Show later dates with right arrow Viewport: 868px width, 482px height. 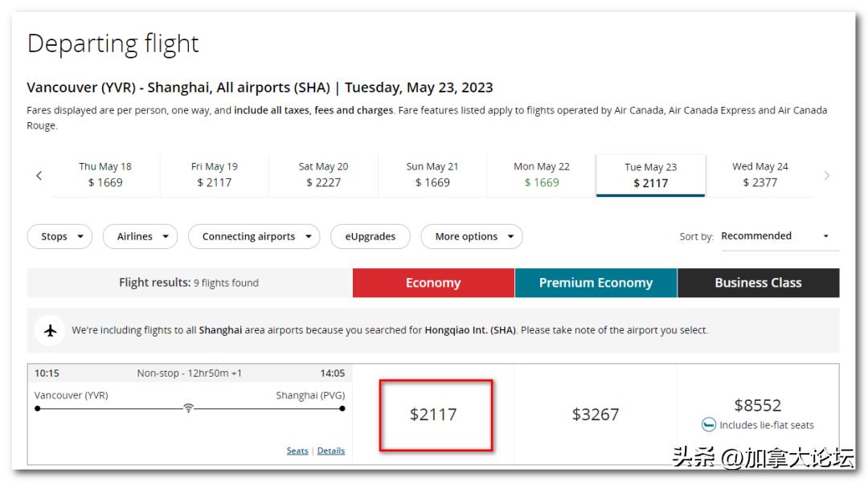[827, 175]
